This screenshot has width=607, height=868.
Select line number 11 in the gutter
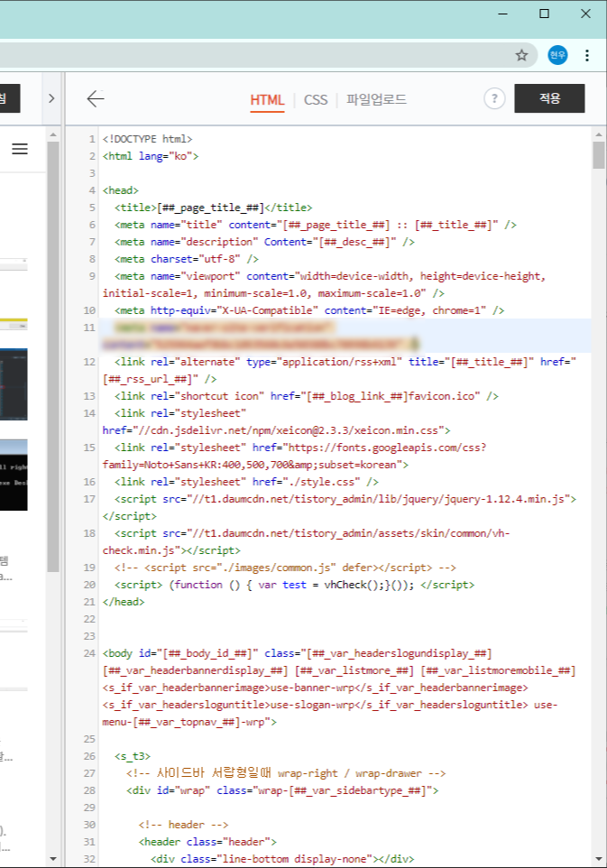coord(89,328)
